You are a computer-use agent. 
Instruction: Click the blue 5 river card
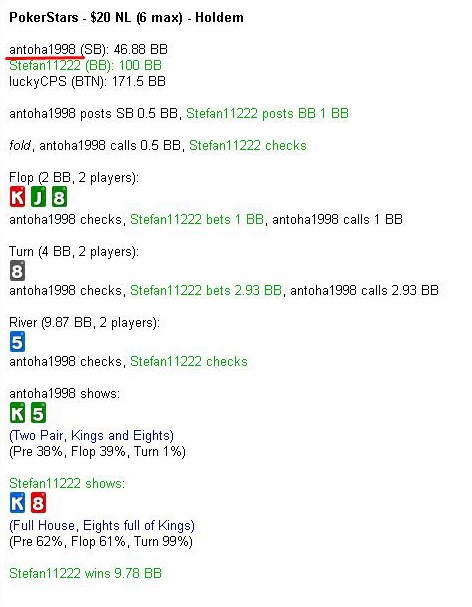[17, 341]
